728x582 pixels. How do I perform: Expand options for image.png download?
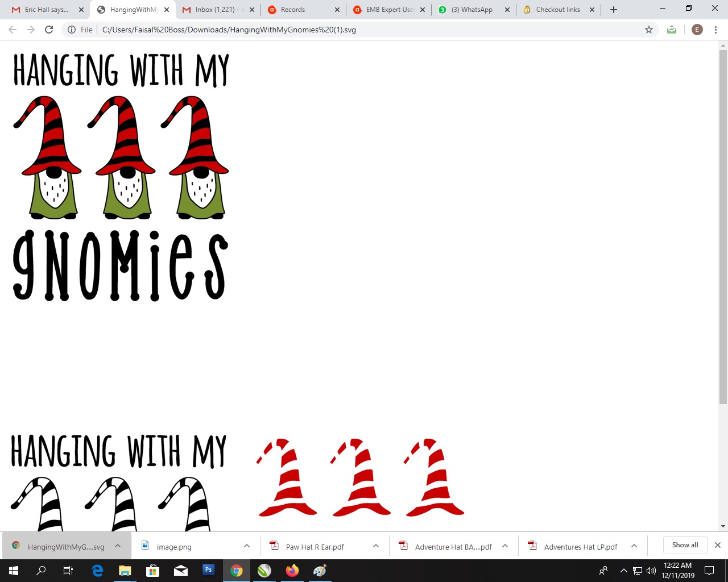click(247, 546)
